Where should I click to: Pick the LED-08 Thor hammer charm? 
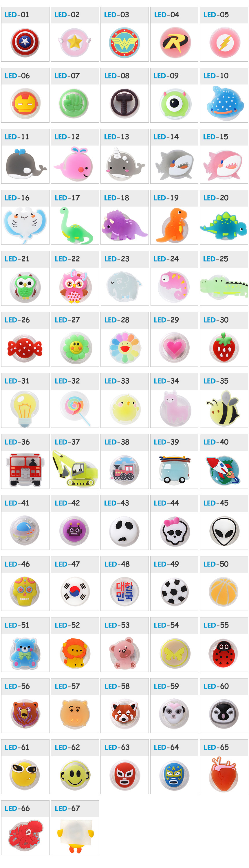[x=124, y=103]
